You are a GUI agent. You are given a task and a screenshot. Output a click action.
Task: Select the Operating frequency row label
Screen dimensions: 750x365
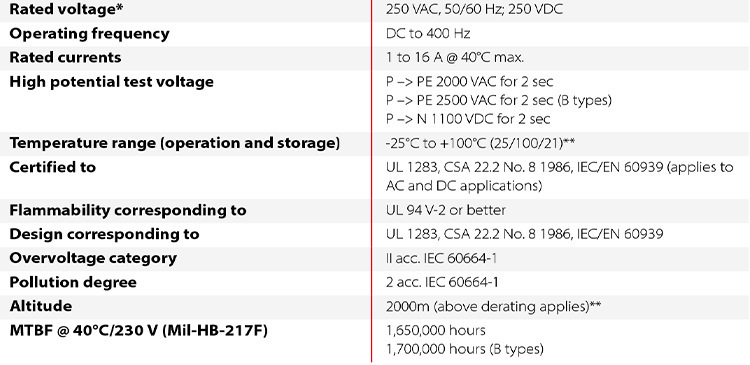[x=89, y=34]
